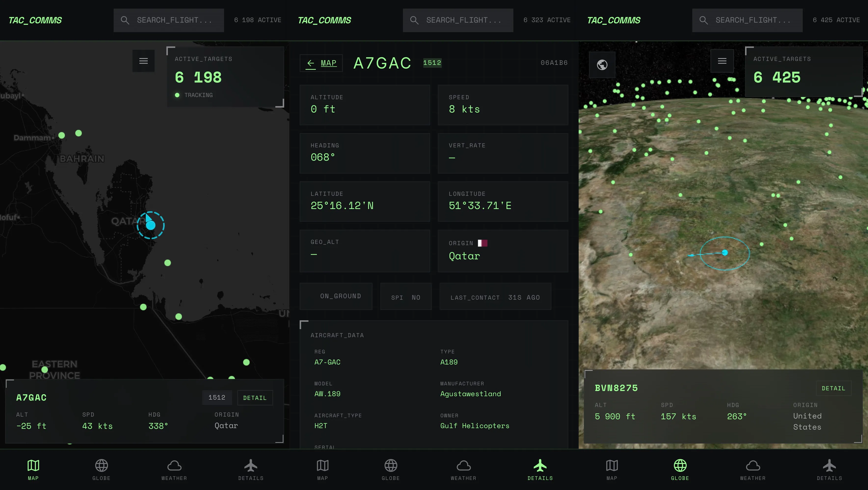Select the MAP tab in right screen nav

tap(612, 470)
